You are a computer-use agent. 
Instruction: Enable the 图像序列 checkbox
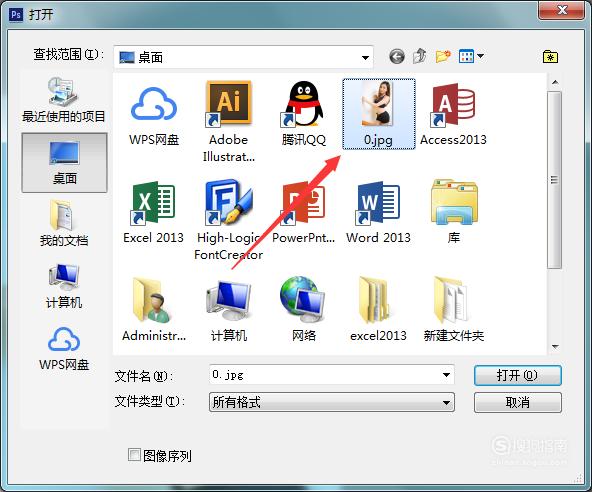134,455
